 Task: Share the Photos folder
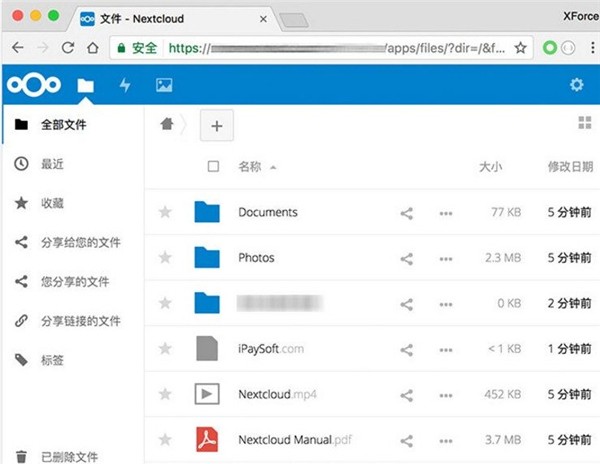(407, 259)
